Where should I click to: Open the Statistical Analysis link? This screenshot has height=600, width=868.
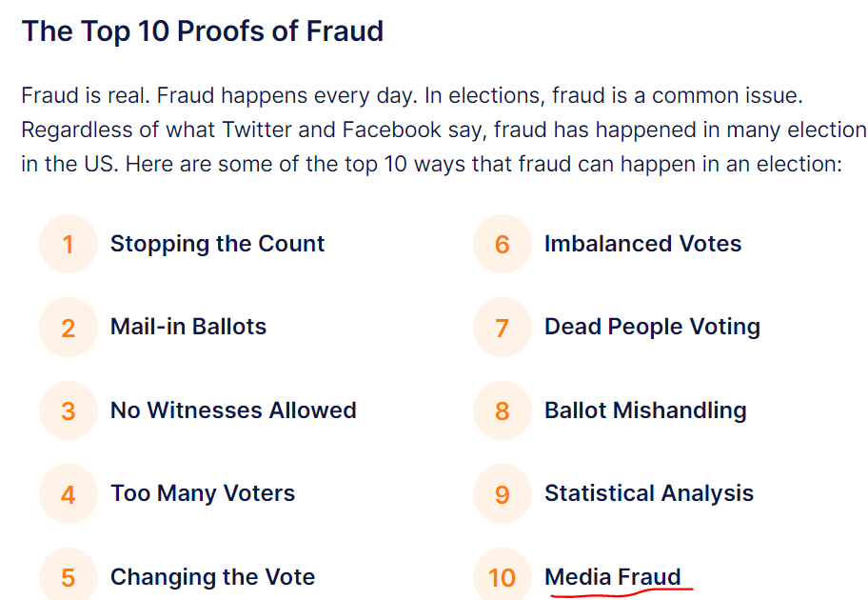point(649,493)
